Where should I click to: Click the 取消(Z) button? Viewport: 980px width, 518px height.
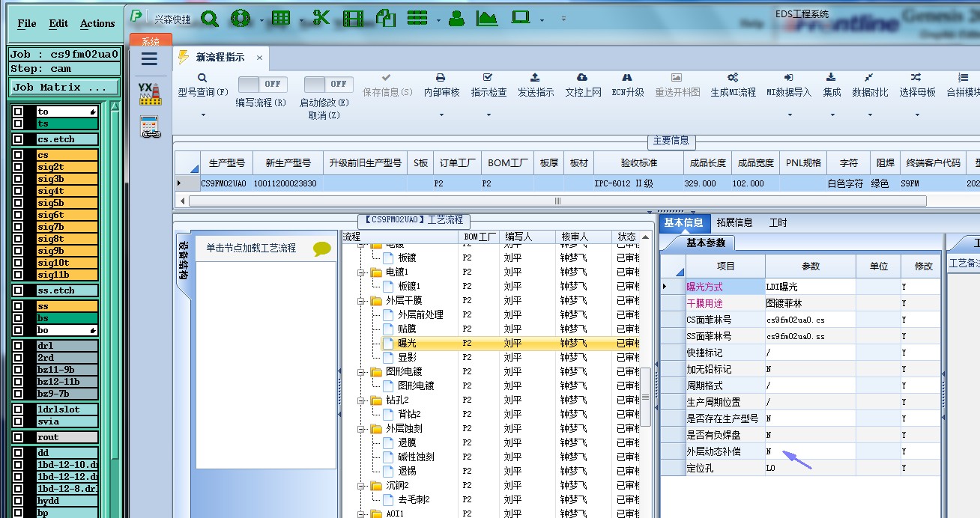coord(324,115)
